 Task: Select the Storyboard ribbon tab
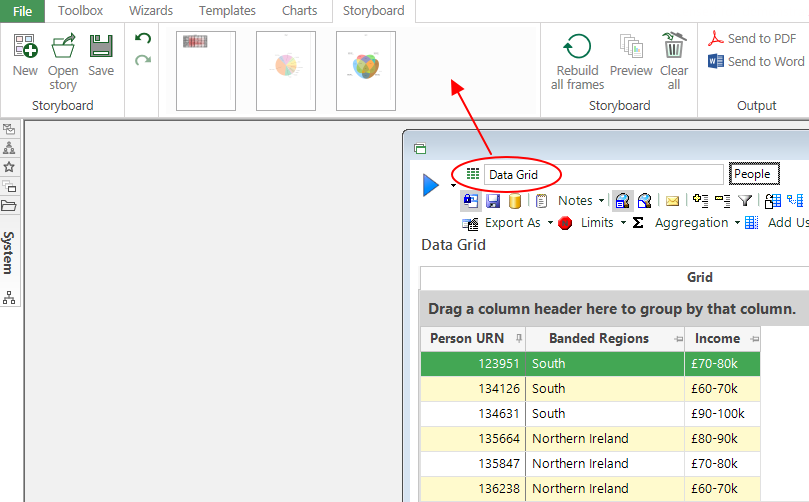[374, 11]
